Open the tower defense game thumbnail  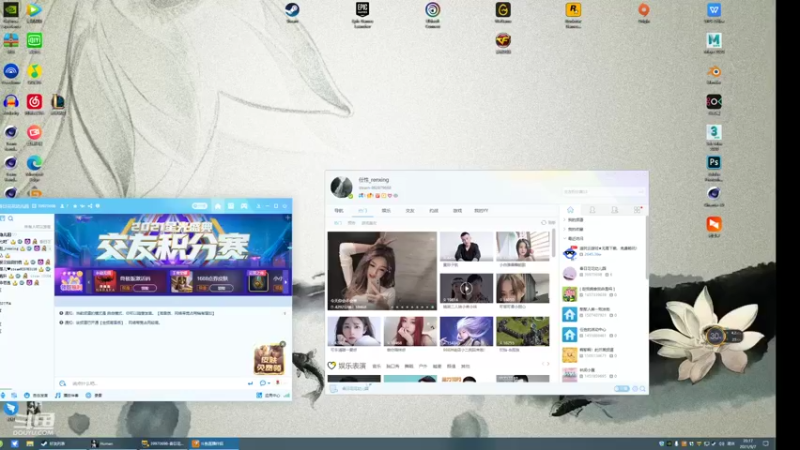coord(522,331)
